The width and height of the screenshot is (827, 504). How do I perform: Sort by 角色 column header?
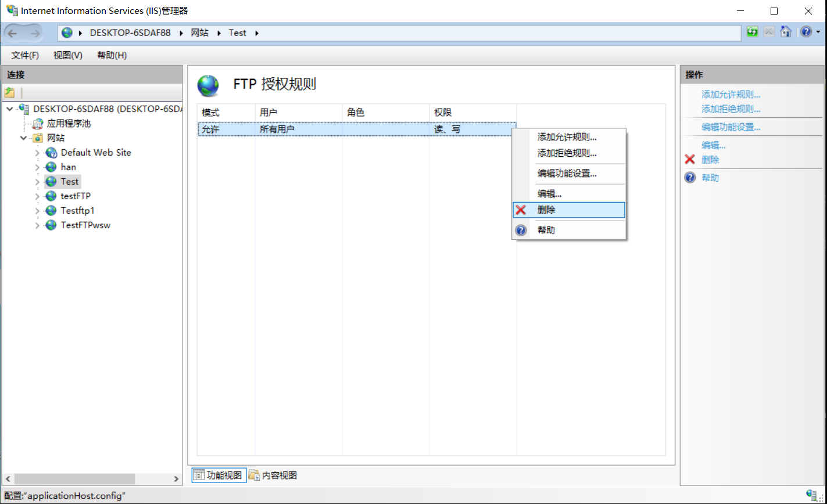tap(386, 113)
